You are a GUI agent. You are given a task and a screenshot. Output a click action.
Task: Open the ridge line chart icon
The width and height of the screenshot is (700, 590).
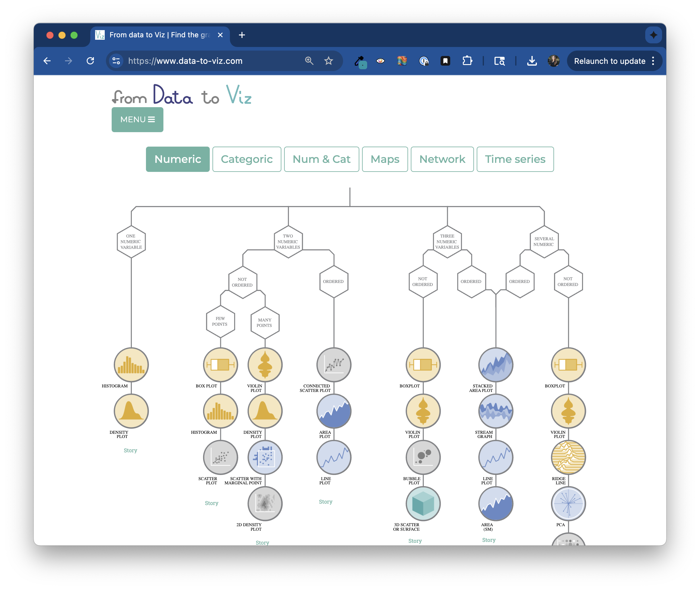pos(568,457)
